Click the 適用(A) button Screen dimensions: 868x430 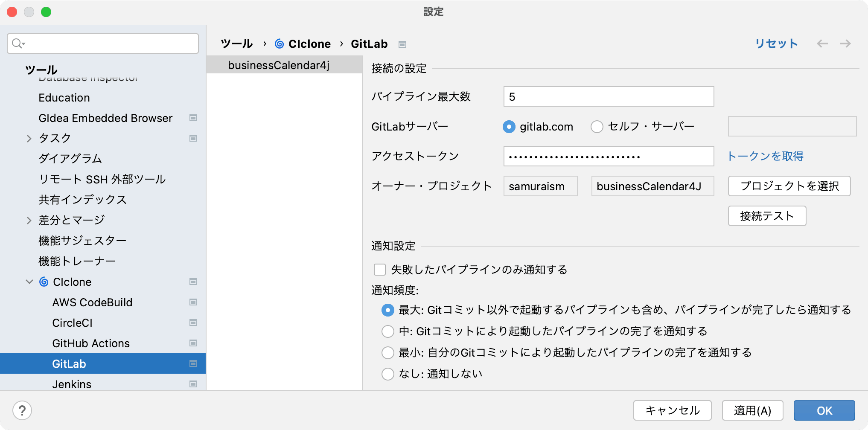pyautogui.click(x=752, y=410)
